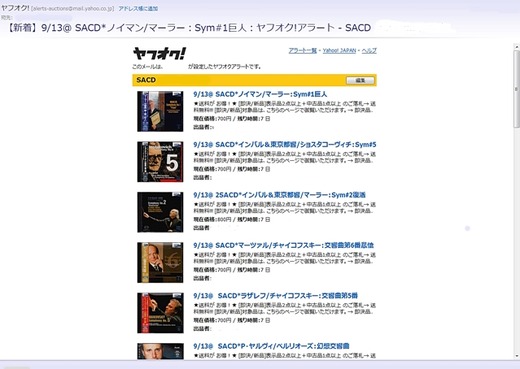Image resolution: width=520 pixels, height=369 pixels.
Task: Open listing ラザレフ/チャイコフスキー:交響曲第5番
Action: point(276,296)
